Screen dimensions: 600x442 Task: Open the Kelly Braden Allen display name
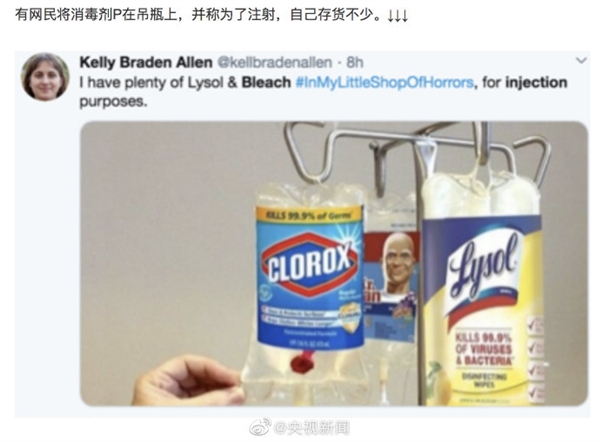tap(146, 62)
